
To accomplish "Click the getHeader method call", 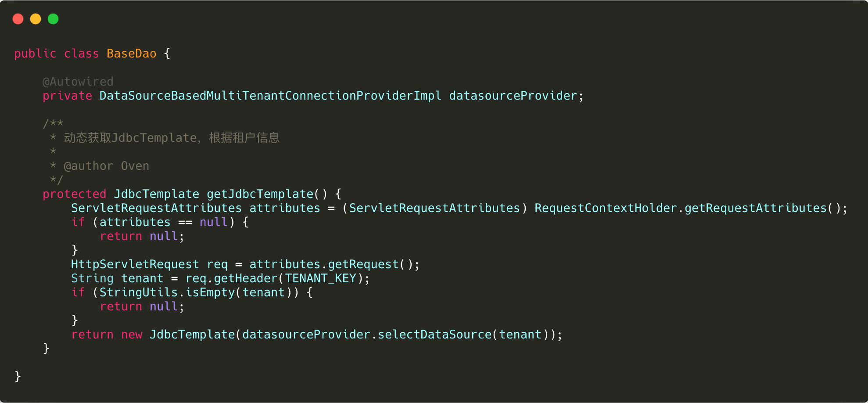I will (246, 278).
